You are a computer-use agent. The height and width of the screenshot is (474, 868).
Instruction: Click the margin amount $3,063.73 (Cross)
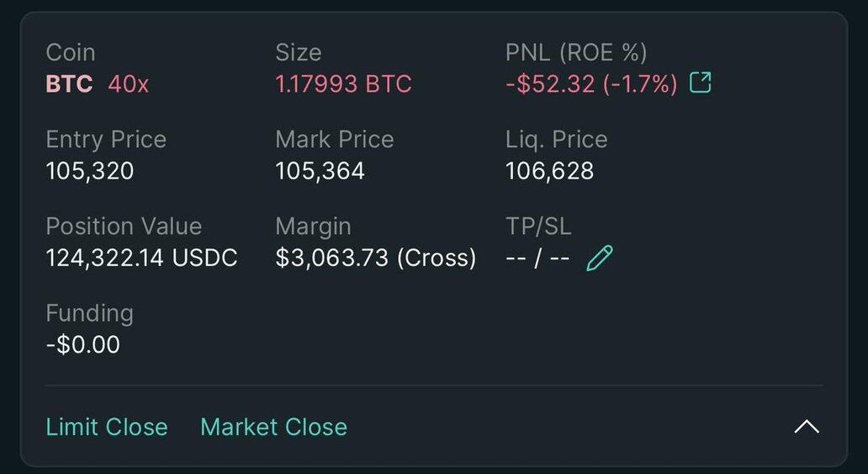375,258
